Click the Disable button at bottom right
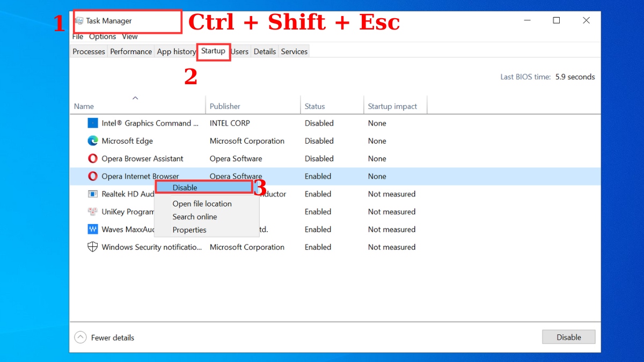Viewport: 644px width, 362px height. [569, 337]
